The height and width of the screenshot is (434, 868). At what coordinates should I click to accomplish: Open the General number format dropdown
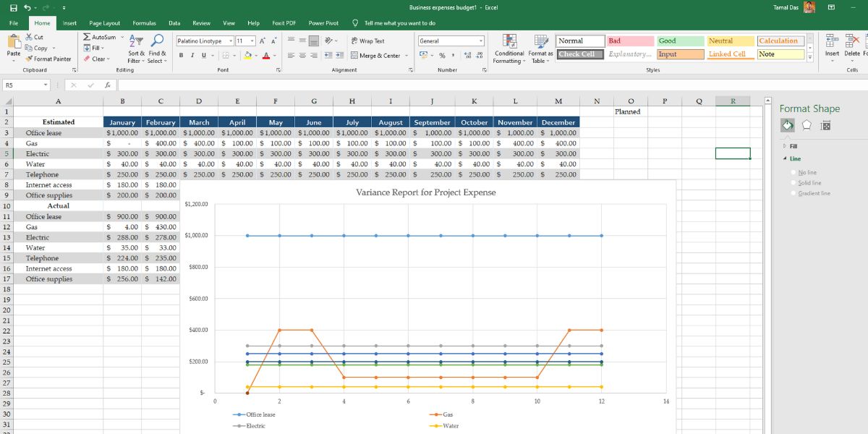pos(480,41)
